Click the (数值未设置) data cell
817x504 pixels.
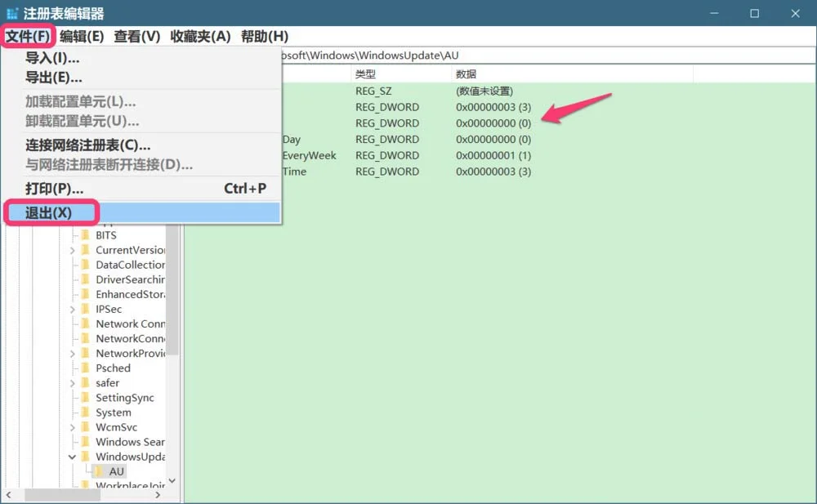[x=484, y=91]
